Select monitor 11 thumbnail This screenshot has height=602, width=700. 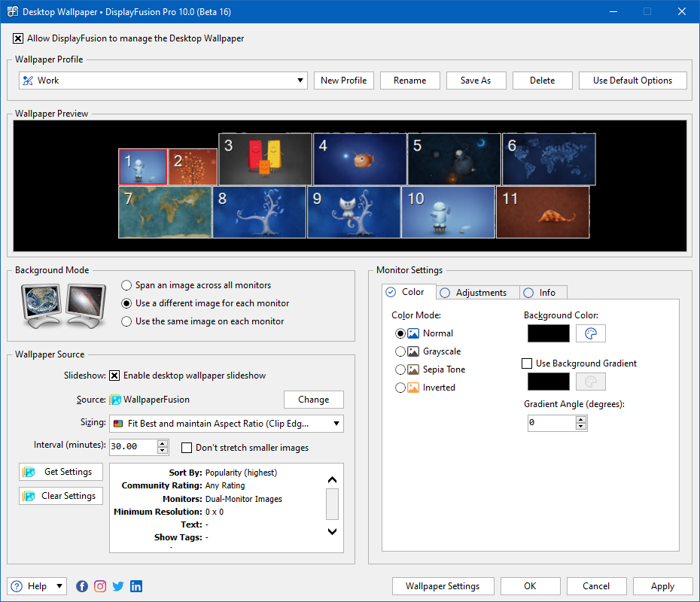543,212
